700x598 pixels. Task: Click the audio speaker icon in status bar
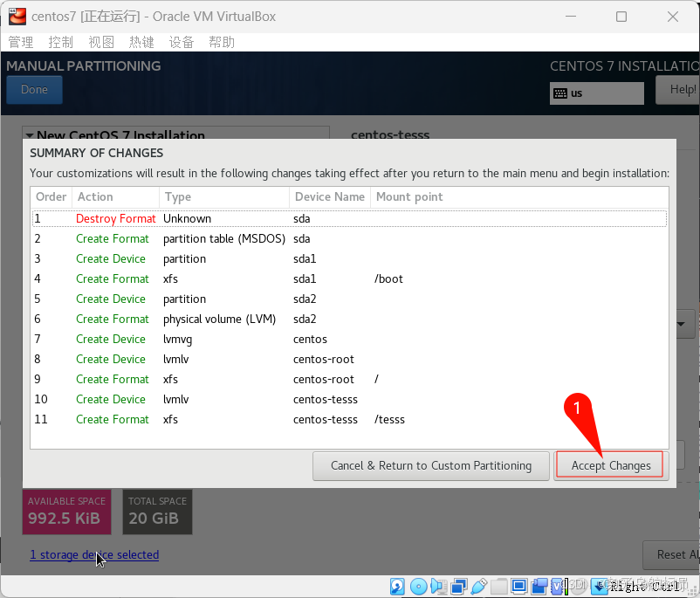coord(439,587)
